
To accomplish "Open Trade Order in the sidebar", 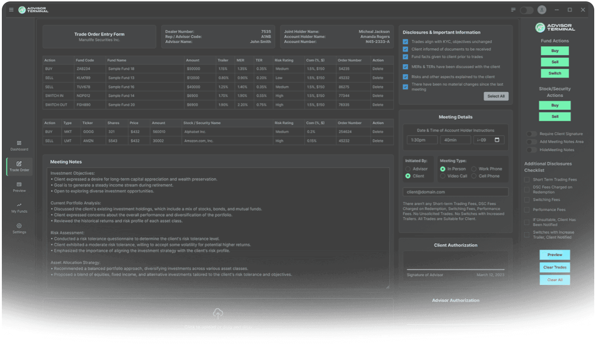I will [19, 167].
